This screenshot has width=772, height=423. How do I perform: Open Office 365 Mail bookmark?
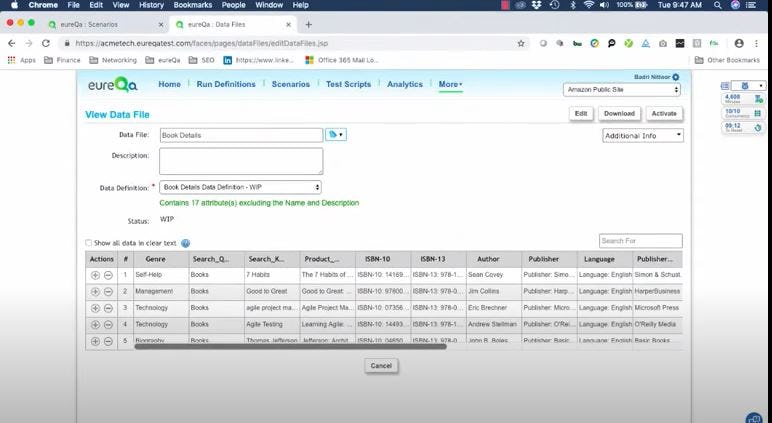click(342, 60)
